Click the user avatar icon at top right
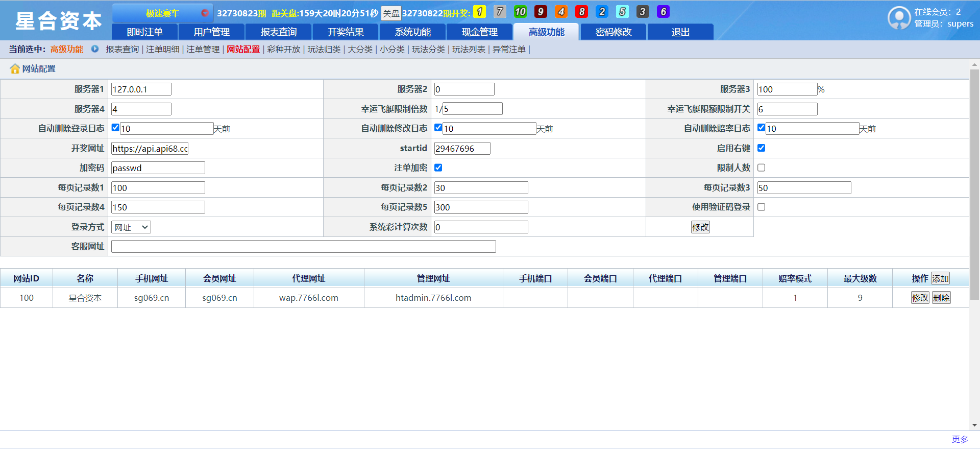 pyautogui.click(x=899, y=18)
